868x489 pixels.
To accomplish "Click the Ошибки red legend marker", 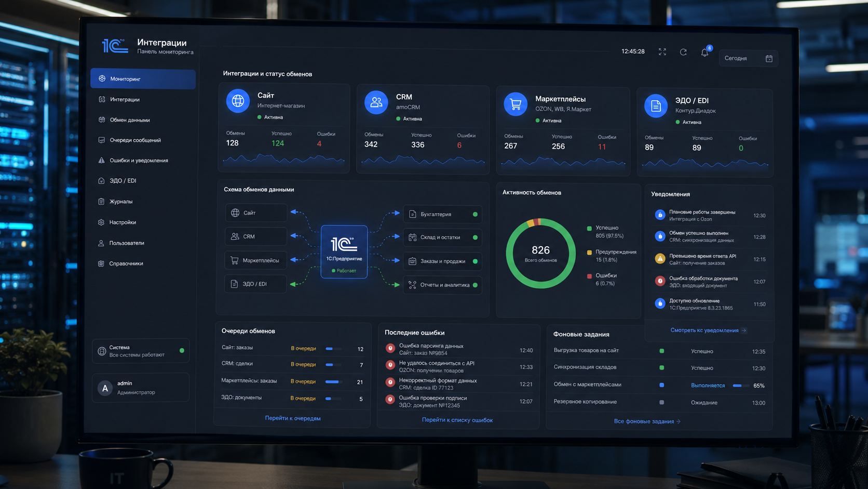I will click(589, 276).
